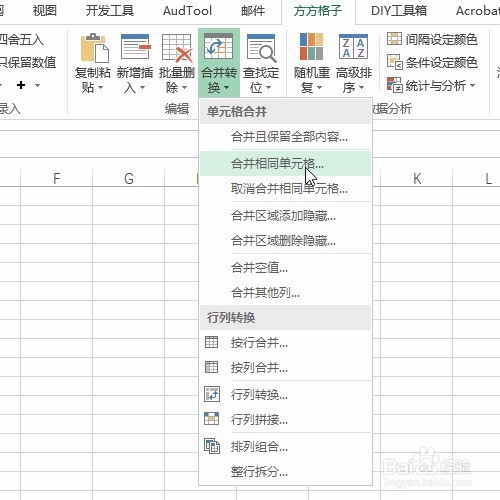This screenshot has width=500, height=500.
Task: Expand the 新增插入 dropdown arrow
Action: (x=143, y=88)
